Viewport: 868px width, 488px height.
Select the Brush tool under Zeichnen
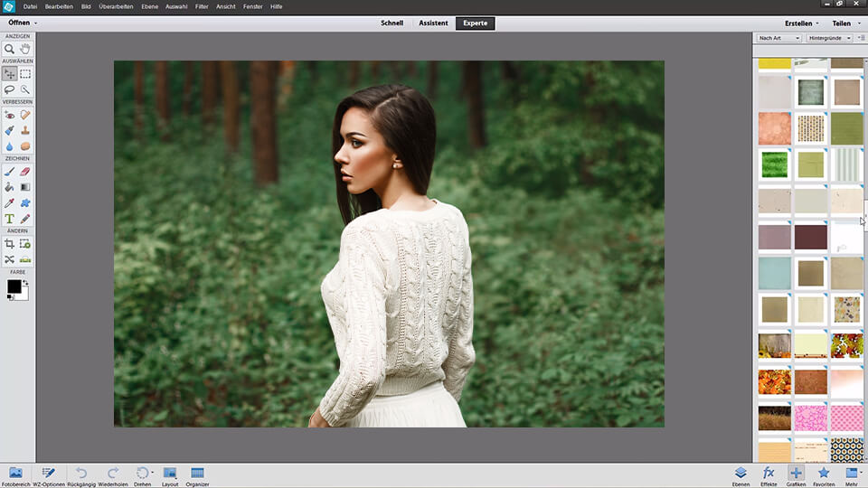click(x=9, y=172)
